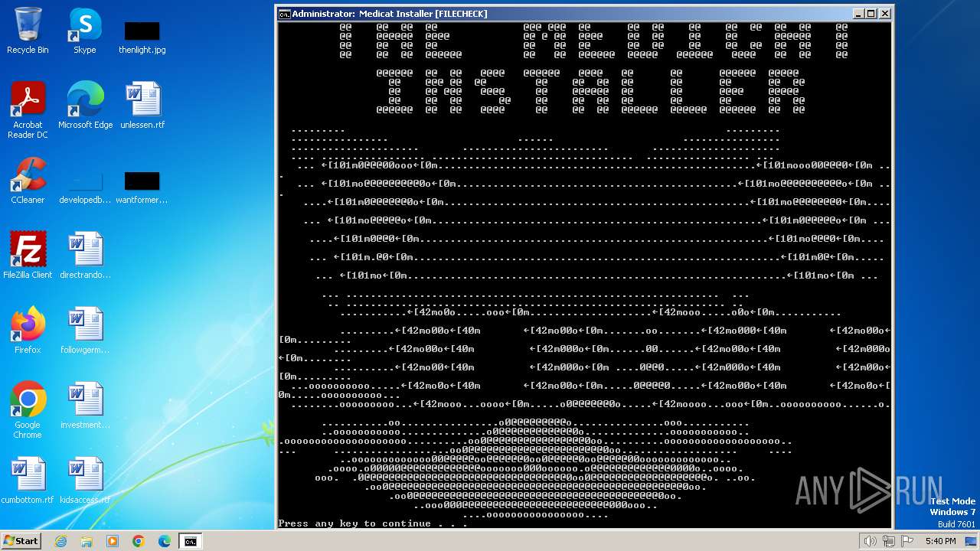
Task: Open the Recycle Bin desktop icon
Action: (x=28, y=31)
